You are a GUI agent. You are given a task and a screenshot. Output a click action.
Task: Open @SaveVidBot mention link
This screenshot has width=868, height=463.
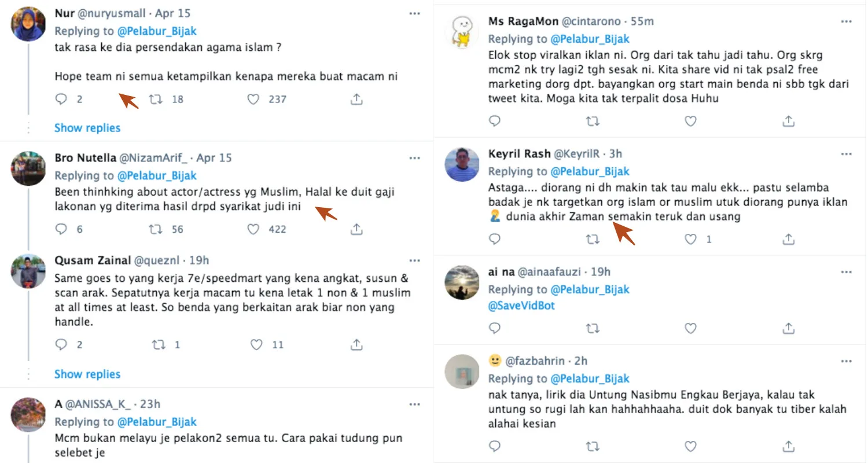521,306
